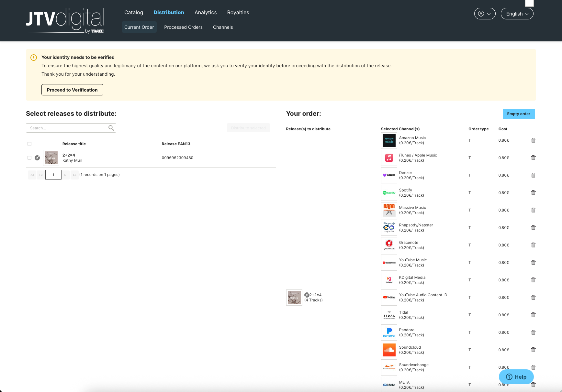Click the Spotify channel logo
562x392 pixels.
[x=389, y=193]
